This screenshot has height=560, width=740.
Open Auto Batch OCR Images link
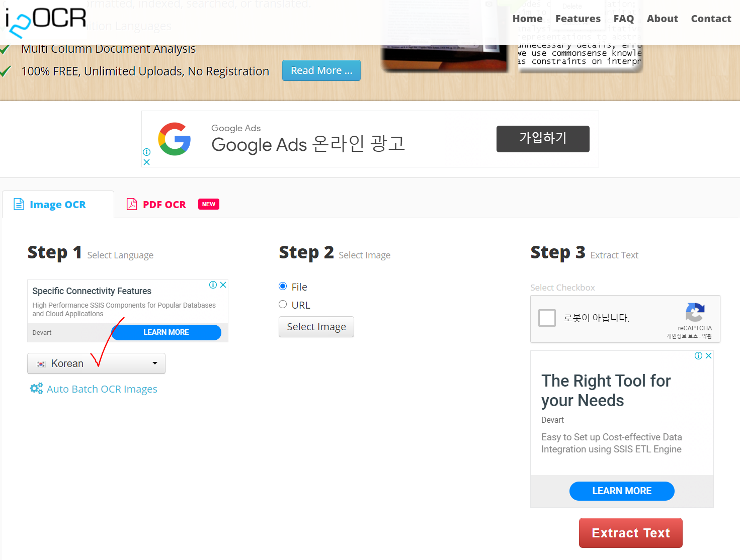(102, 389)
